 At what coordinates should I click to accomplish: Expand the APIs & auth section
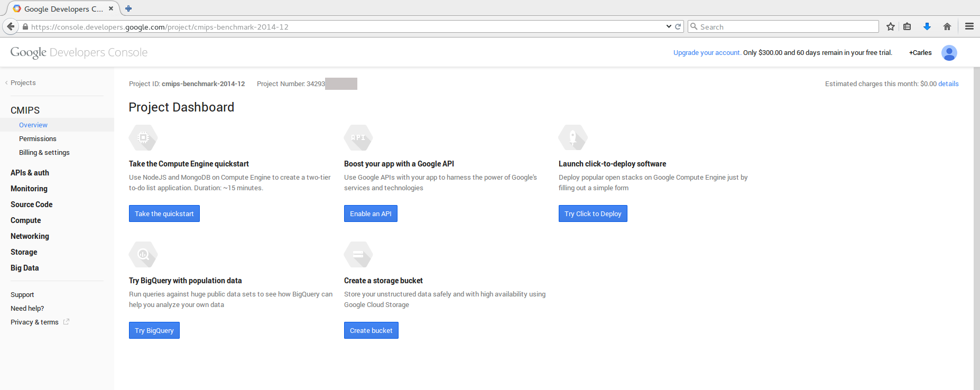[x=30, y=173]
